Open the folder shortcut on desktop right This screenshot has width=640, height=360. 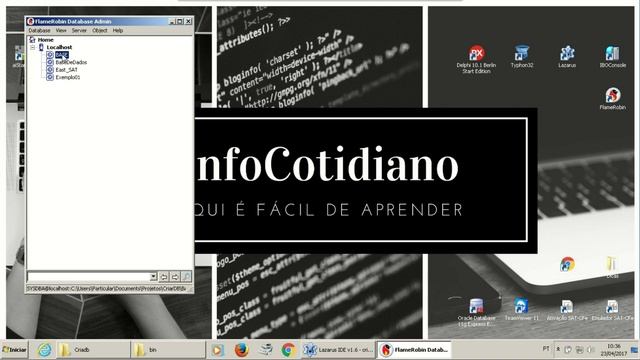611,267
